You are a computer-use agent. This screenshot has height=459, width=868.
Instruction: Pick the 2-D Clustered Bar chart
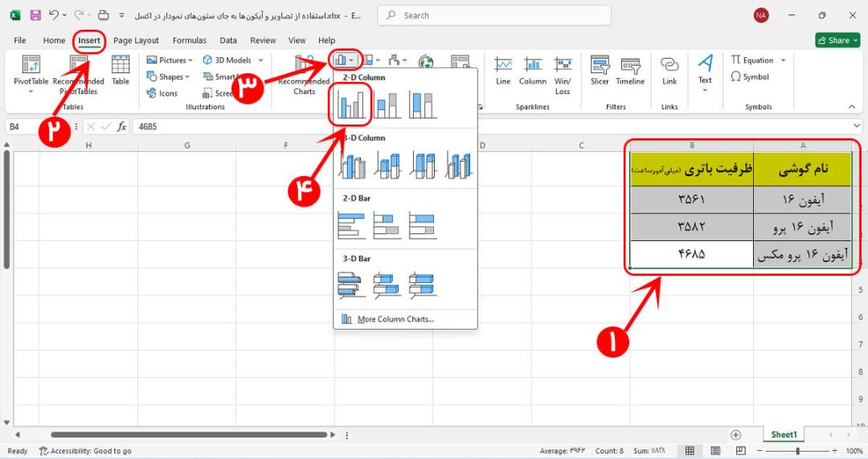click(351, 226)
